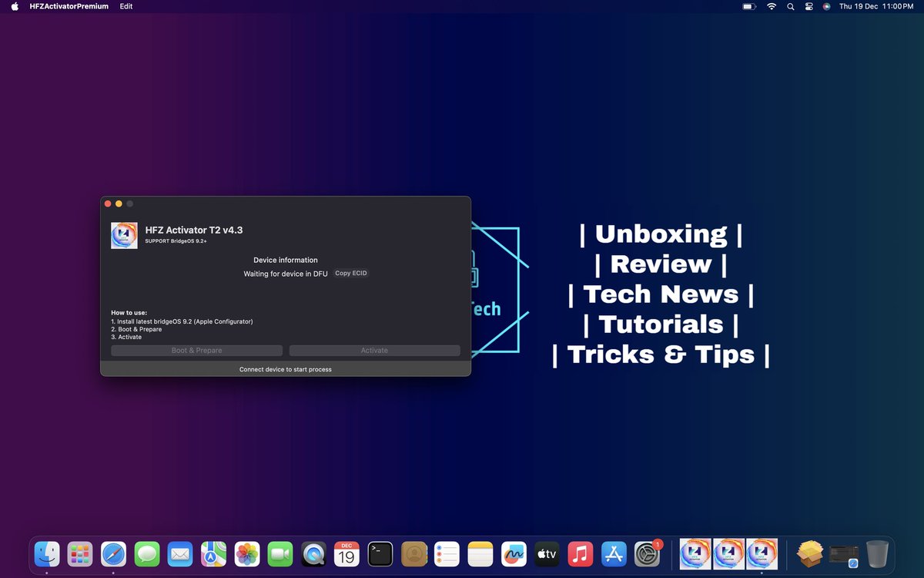The width and height of the screenshot is (924, 578).
Task: Click the Copy ECID button
Action: (x=350, y=273)
